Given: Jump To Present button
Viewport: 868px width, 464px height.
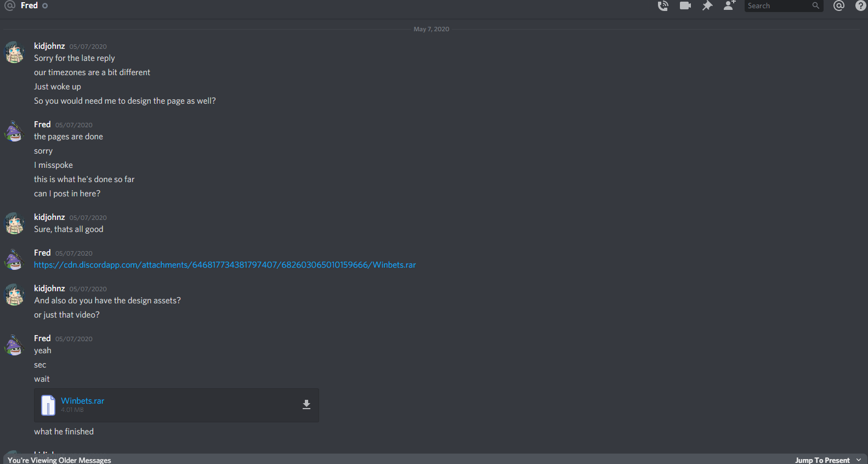Looking at the screenshot, I should tap(822, 460).
